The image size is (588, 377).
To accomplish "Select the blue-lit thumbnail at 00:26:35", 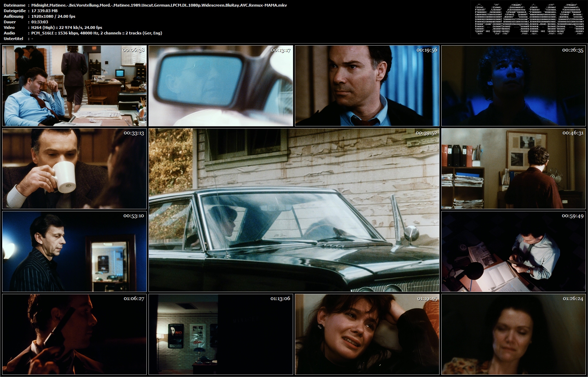I will (x=513, y=86).
